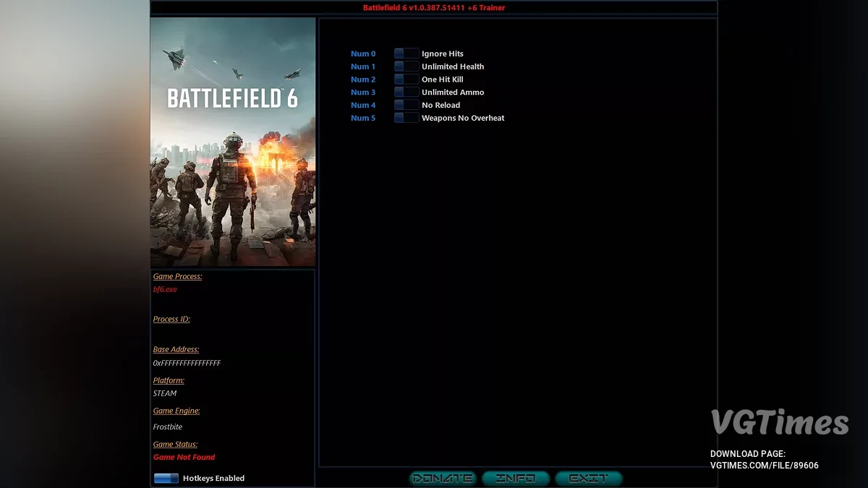Viewport: 868px width, 488px height.
Task: Open the INFO panel
Action: coord(516,478)
